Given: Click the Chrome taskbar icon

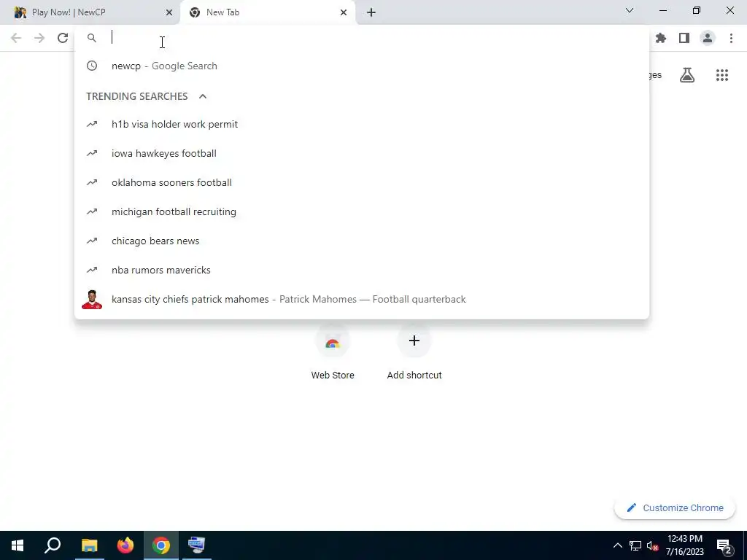Looking at the screenshot, I should pos(161,545).
